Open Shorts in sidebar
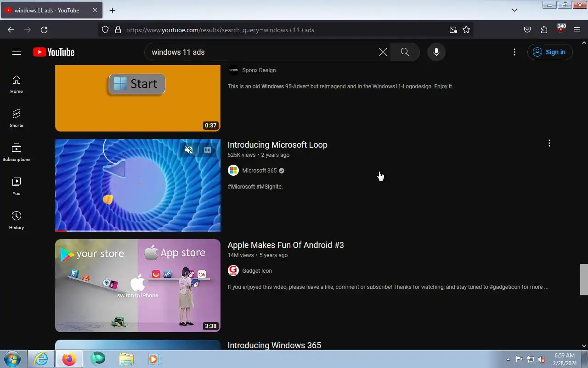 (17, 119)
